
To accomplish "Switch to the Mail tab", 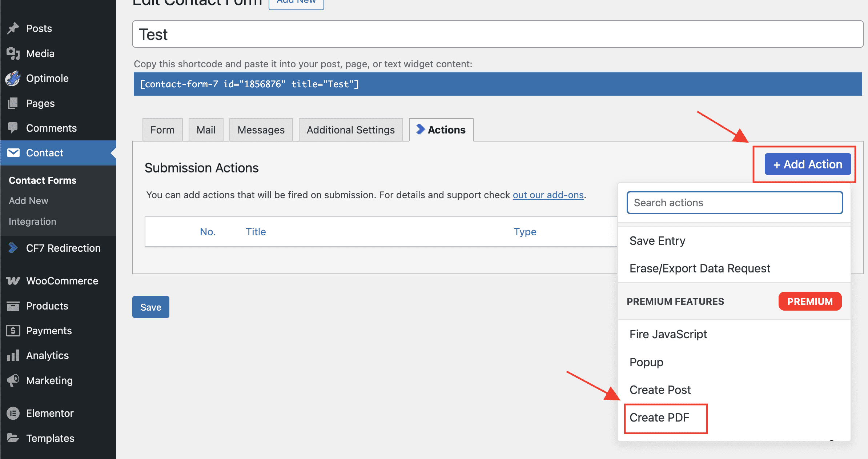I will 206,130.
